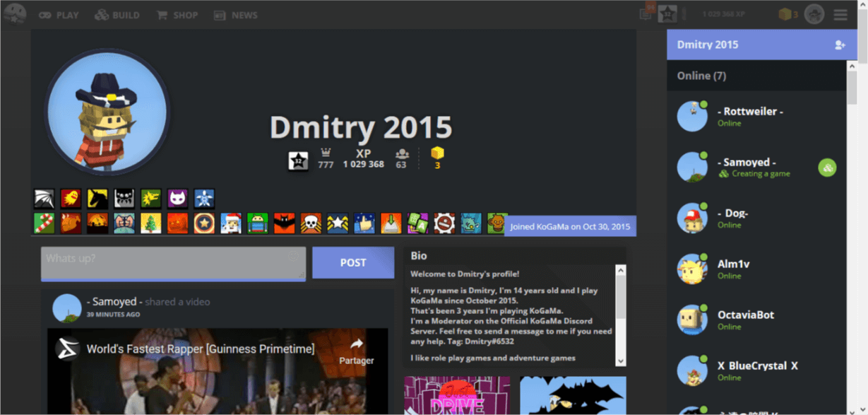Open the BUILD menu
Screen dimensions: 868x415
117,15
